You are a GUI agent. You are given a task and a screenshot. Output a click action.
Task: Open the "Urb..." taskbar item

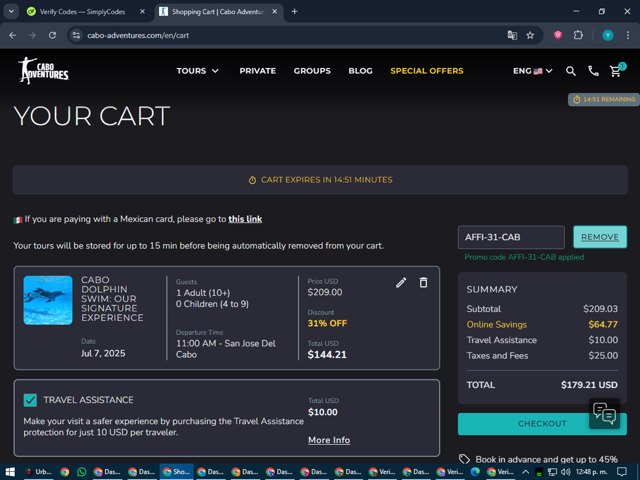pos(38,472)
